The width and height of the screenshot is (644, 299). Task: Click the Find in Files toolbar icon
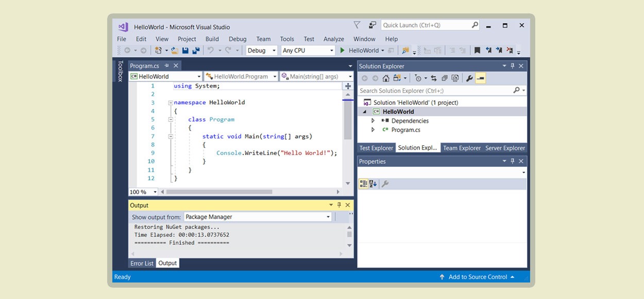[405, 51]
